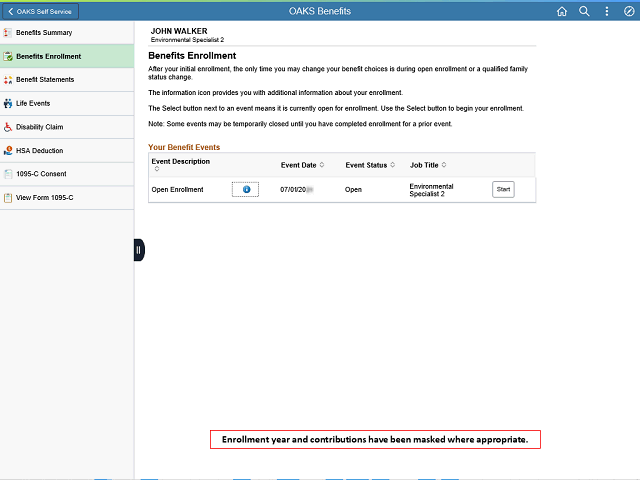Open Disability Claim page
The height and width of the screenshot is (480, 640).
67,127
